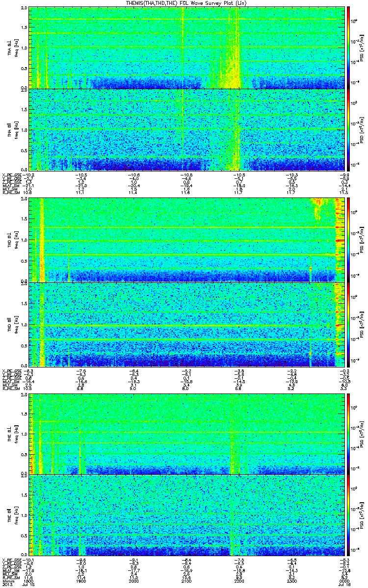368x588 pixels.
Task: Click the THD B⊥ panel PSD color bar
Action: coord(348,240)
